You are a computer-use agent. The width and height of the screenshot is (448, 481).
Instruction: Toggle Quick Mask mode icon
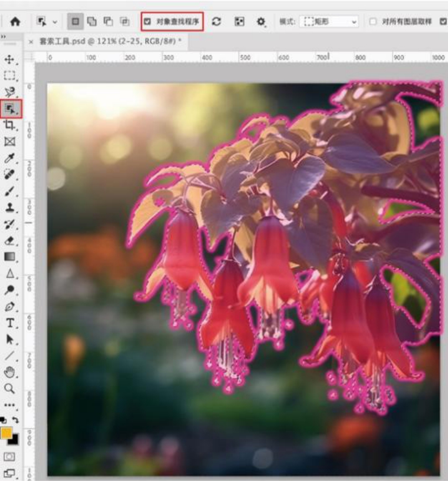(9, 456)
